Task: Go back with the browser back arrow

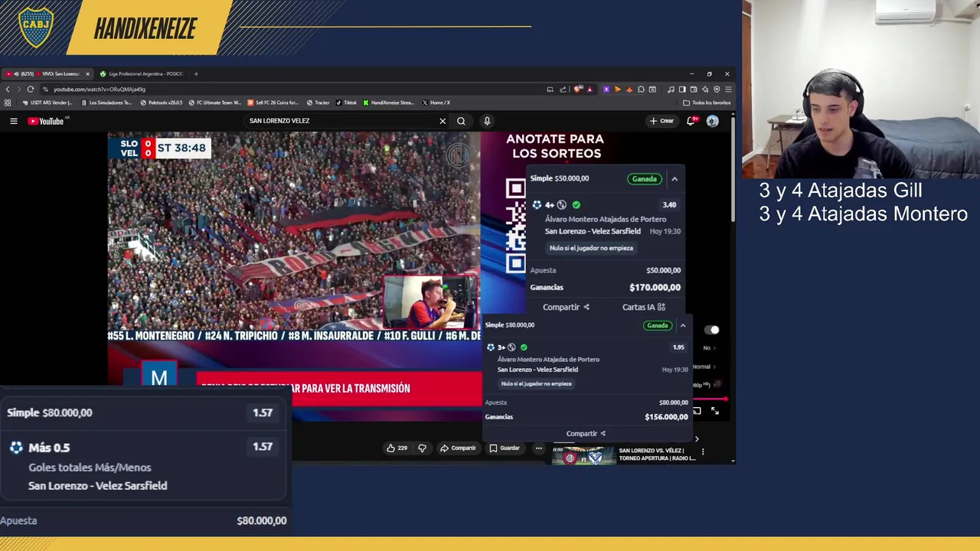Action: 9,90
